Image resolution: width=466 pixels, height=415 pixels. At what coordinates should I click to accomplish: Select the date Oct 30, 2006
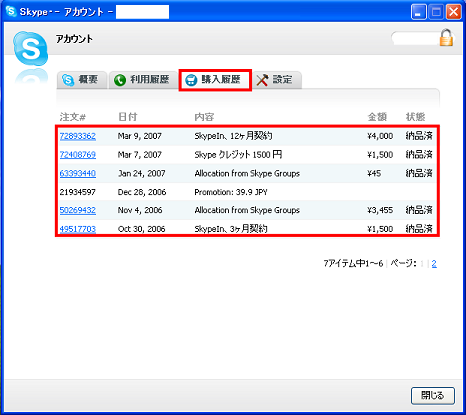pos(142,229)
